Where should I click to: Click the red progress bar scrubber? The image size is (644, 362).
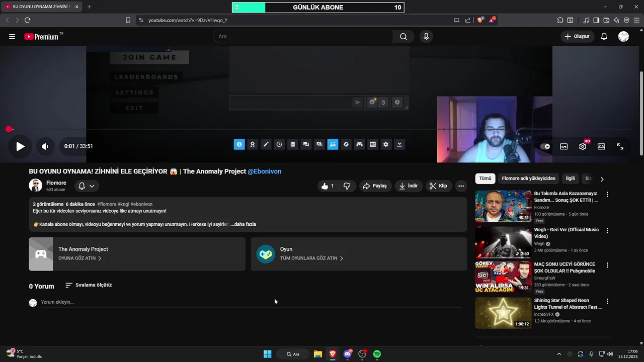click(x=9, y=129)
